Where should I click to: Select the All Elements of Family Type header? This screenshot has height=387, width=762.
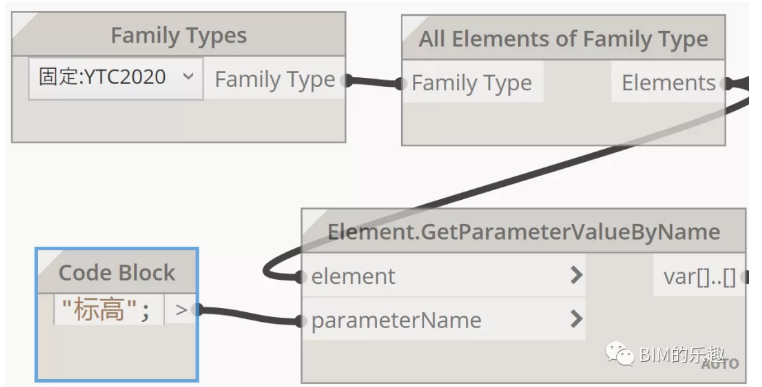point(564,38)
